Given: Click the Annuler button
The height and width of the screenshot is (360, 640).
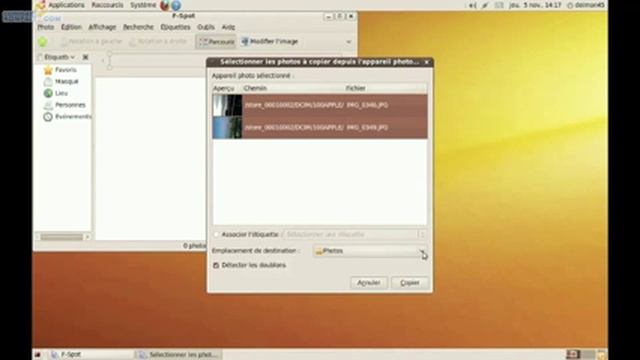Looking at the screenshot, I should [x=369, y=282].
